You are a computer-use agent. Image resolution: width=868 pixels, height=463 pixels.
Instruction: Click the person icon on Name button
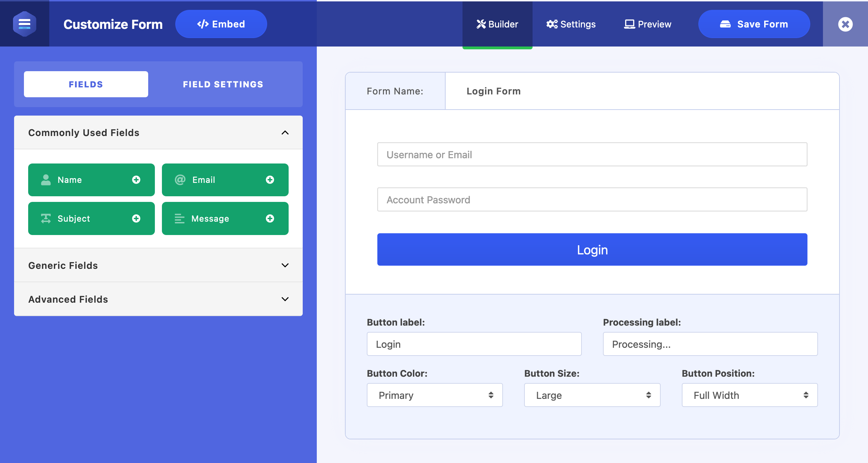[46, 180]
